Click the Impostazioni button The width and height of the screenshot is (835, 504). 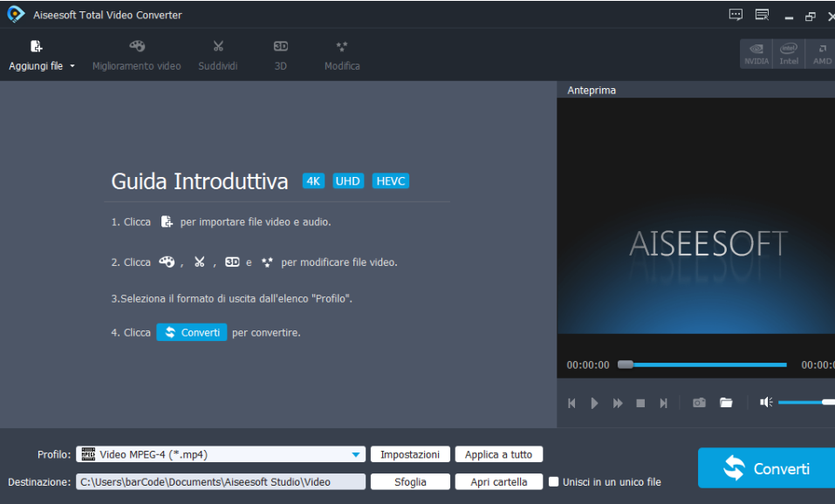coord(410,454)
